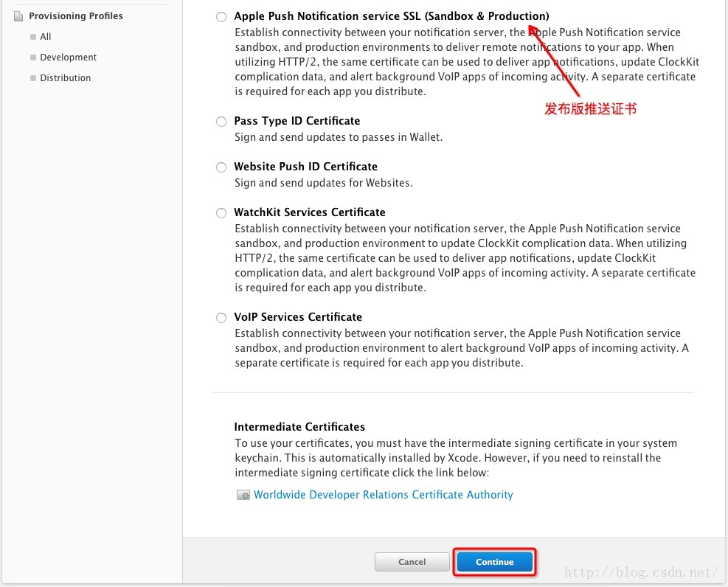Choose the Website Push ID Certificate radio button

click(221, 167)
